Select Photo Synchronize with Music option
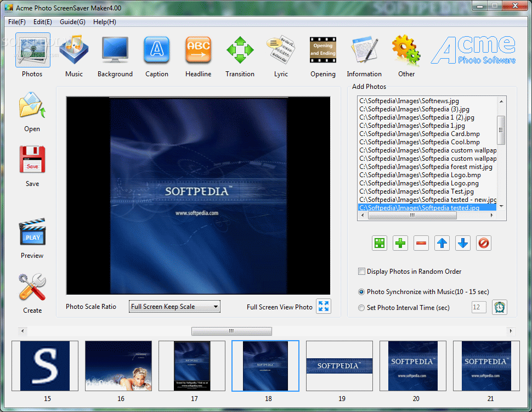The height and width of the screenshot is (412, 532). (x=361, y=292)
